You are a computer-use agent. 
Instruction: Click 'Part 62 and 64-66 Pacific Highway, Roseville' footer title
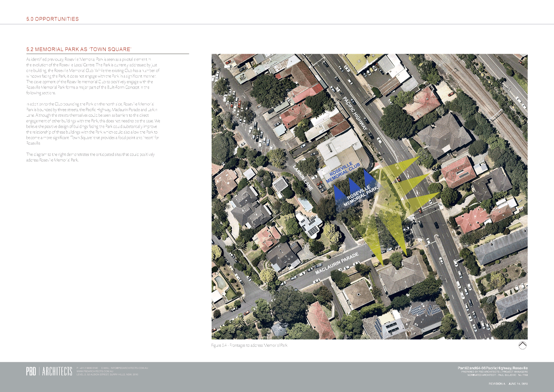pos(493,368)
